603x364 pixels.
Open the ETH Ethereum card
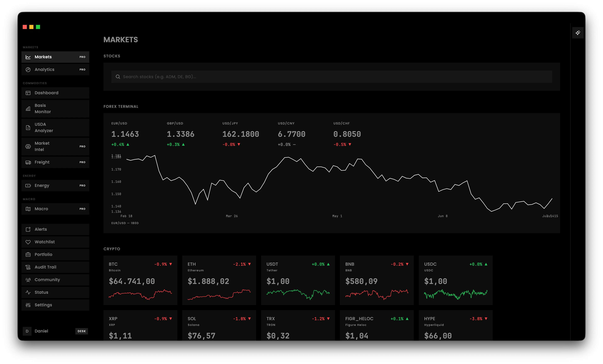[x=219, y=280]
